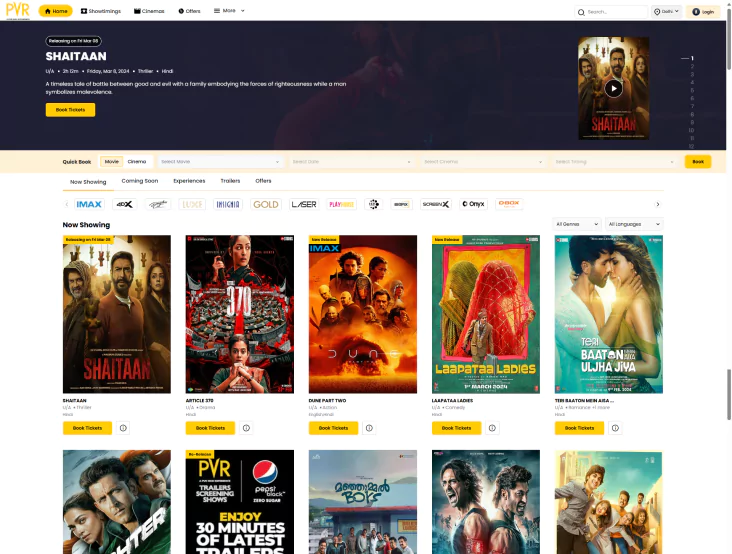This screenshot has width=732, height=554.
Task: Open the All Genres filter
Action: (577, 224)
